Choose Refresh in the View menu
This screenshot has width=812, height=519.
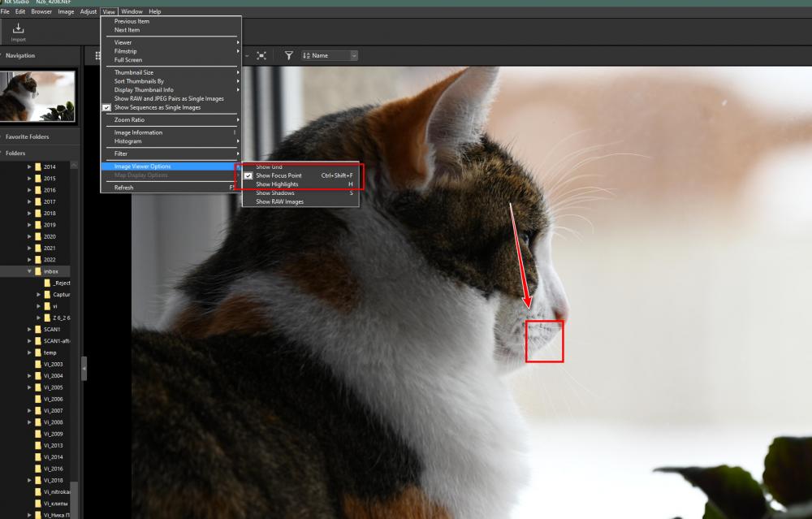pos(171,188)
